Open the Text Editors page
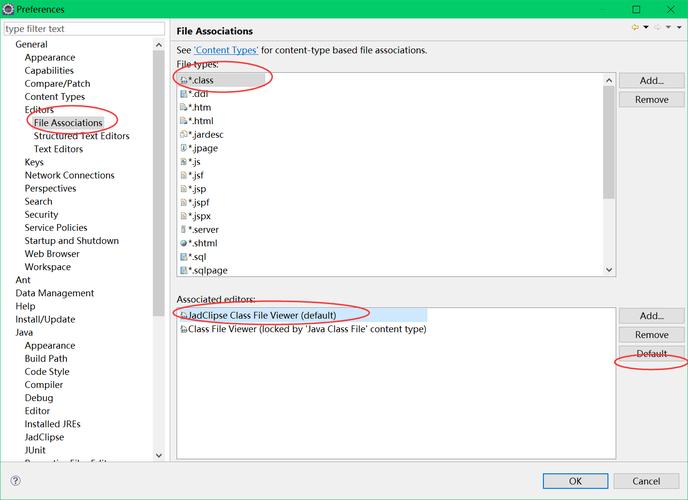 click(58, 149)
